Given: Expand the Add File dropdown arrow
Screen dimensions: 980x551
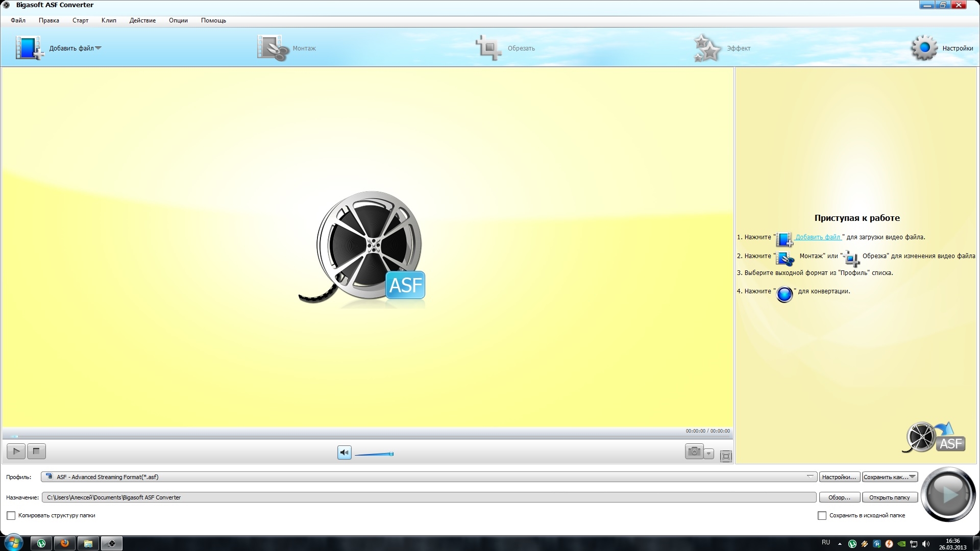Looking at the screenshot, I should [x=99, y=48].
